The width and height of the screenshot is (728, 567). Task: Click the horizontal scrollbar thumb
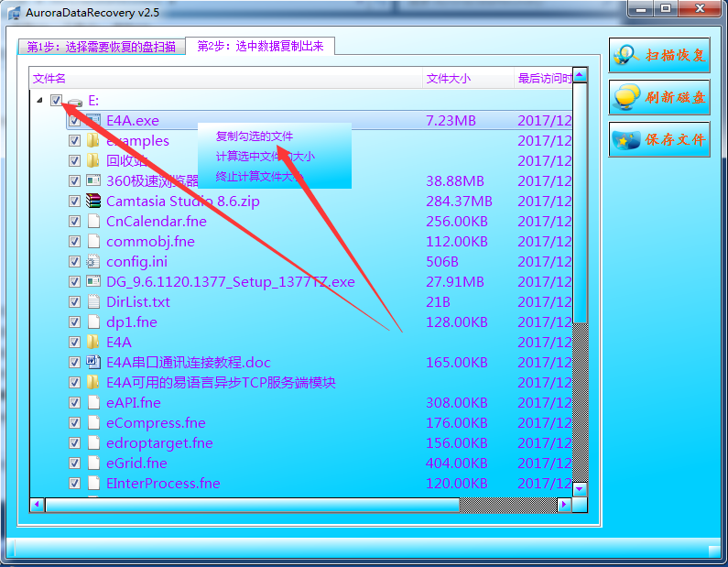click(252, 505)
